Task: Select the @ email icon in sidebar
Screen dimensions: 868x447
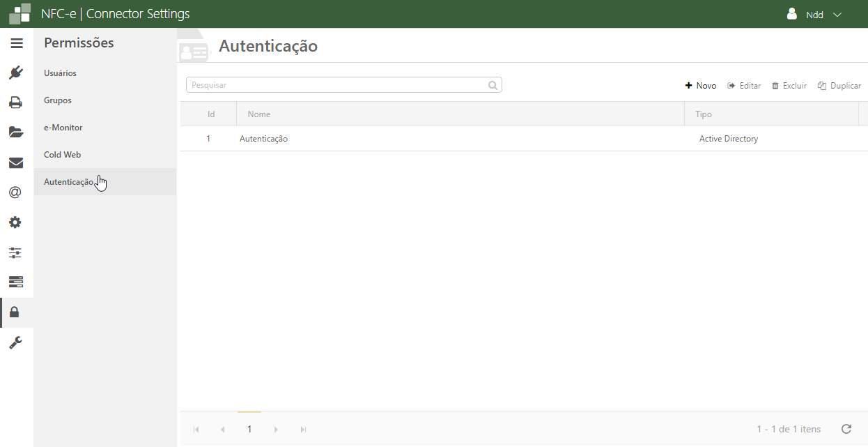Action: pyautogui.click(x=16, y=192)
